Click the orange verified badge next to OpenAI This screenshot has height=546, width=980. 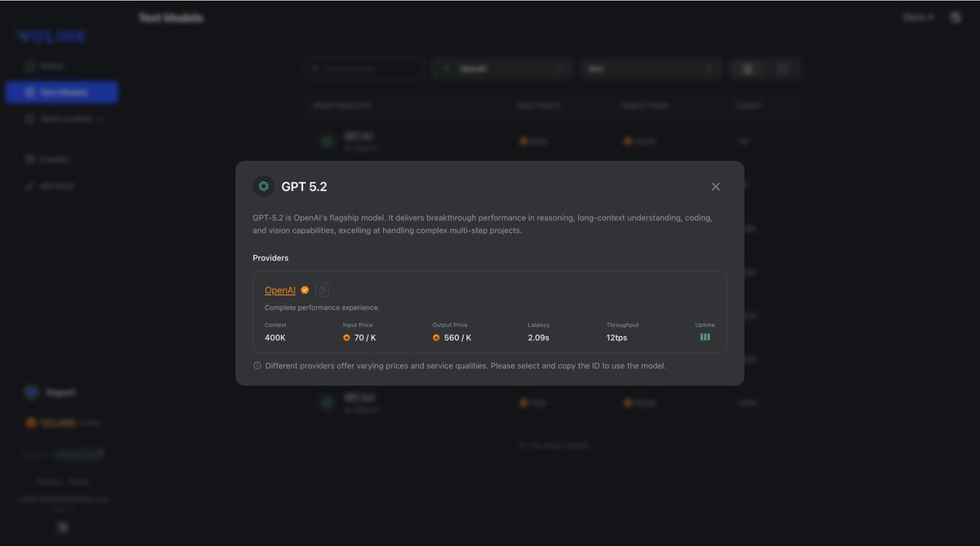click(x=305, y=290)
